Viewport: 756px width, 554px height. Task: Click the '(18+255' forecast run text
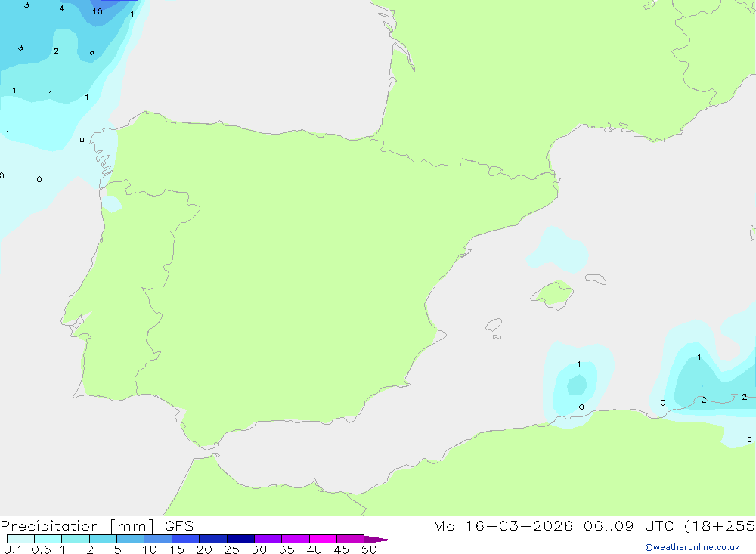[720, 526]
